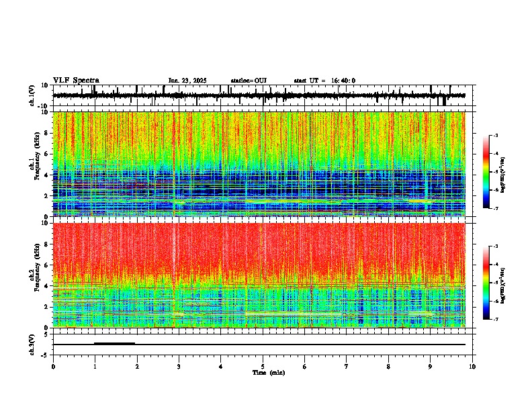The image size is (532, 411).
Task: Click time axis tick label '5'
Action: point(263,367)
